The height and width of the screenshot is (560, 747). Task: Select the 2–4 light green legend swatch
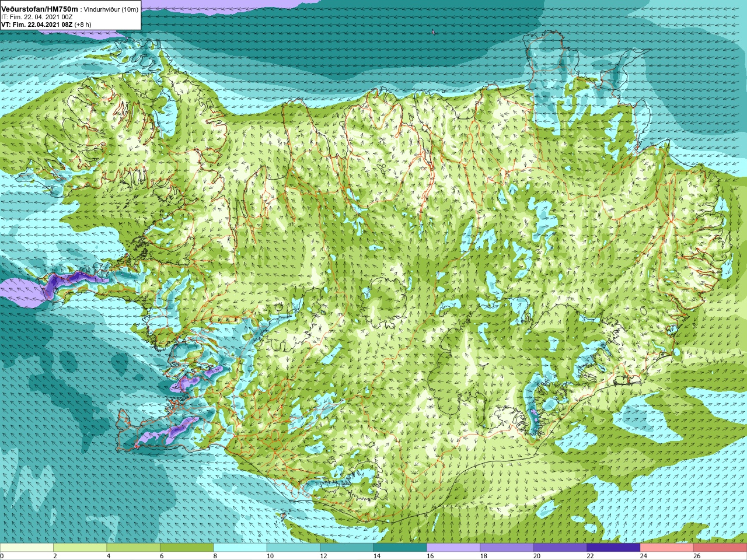[80, 548]
